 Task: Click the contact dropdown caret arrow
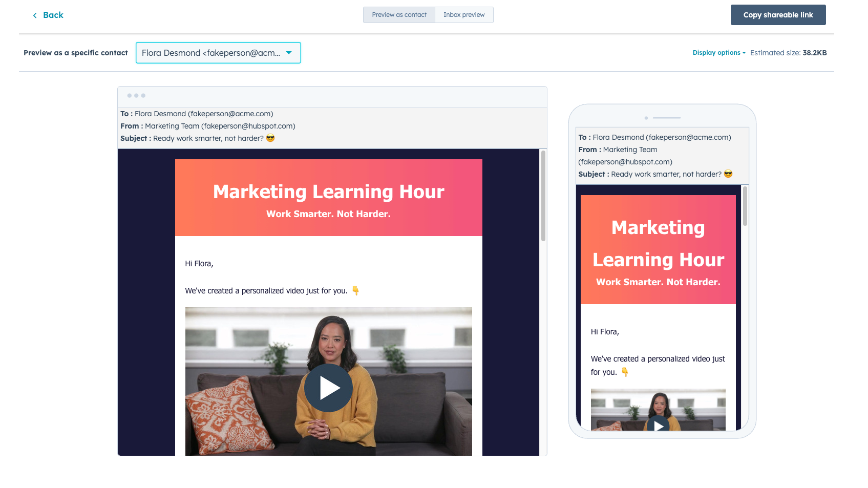click(x=289, y=53)
